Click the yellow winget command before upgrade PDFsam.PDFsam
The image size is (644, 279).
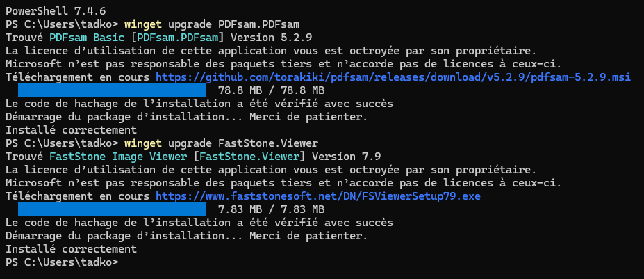[143, 24]
